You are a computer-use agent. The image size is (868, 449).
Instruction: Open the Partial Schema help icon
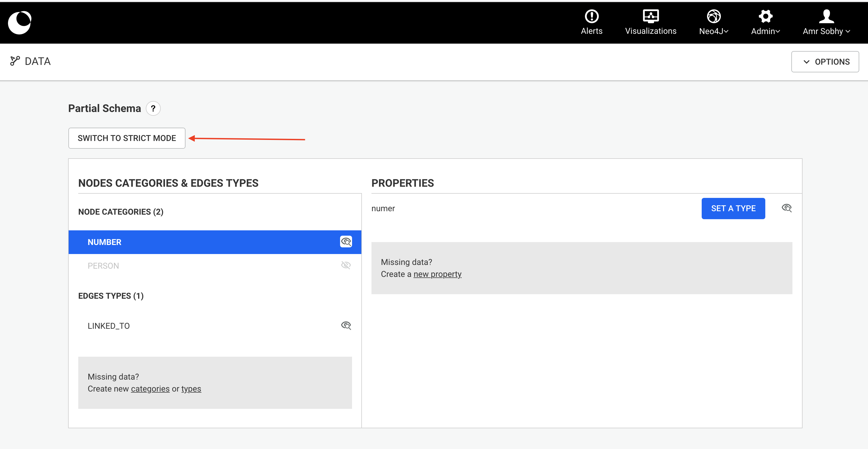click(153, 109)
